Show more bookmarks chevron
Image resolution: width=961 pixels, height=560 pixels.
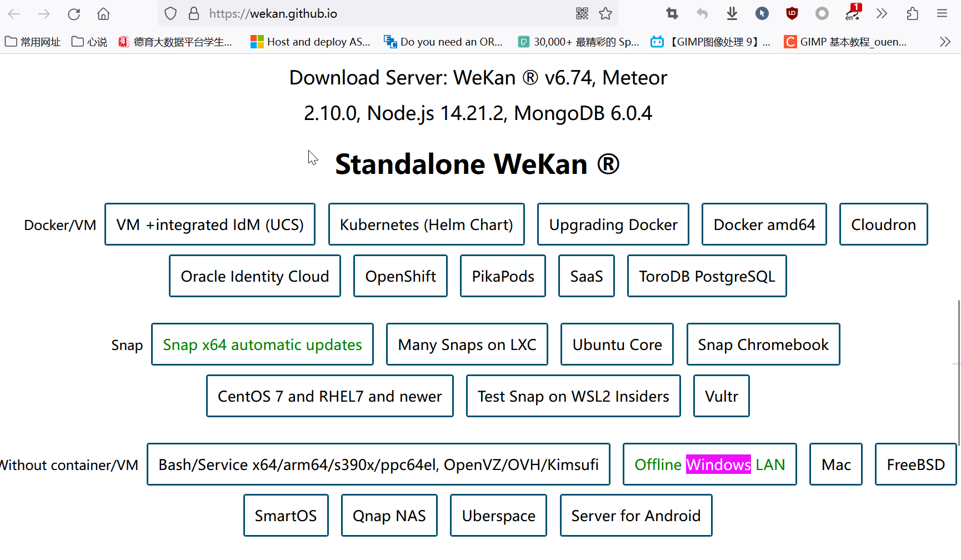[x=945, y=42]
